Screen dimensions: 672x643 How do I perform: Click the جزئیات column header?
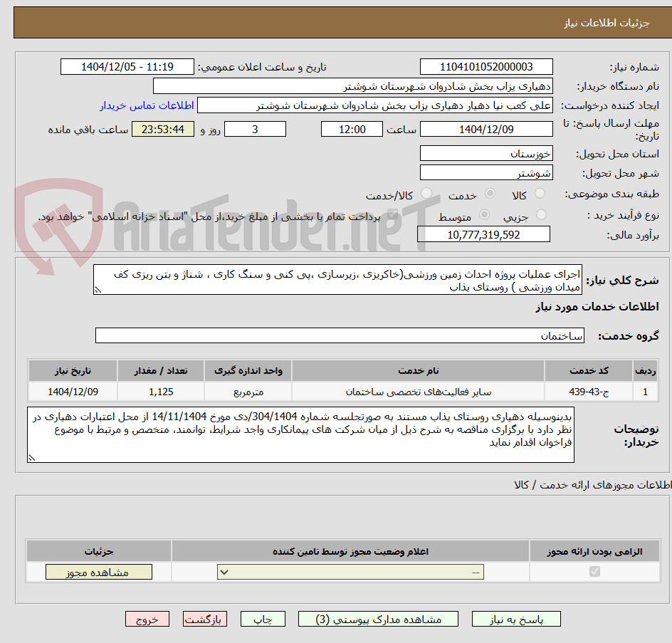(98, 551)
